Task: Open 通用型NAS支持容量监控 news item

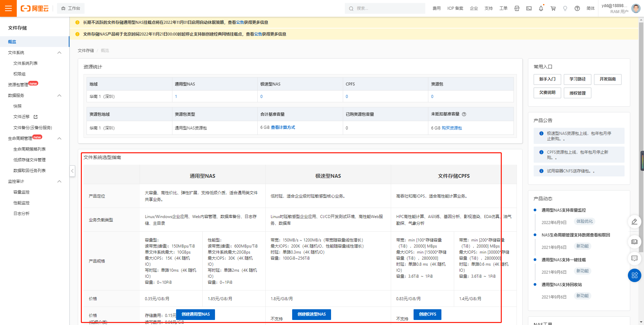Action: (563, 210)
